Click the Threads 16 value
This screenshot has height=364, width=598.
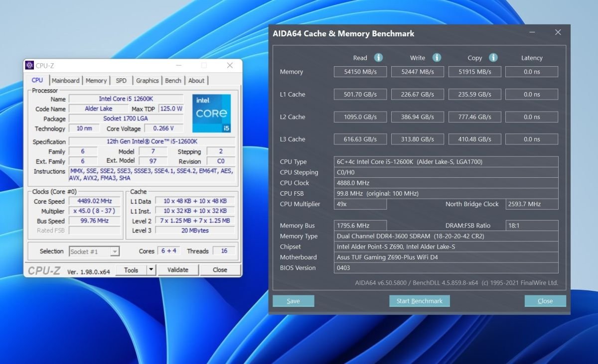pyautogui.click(x=224, y=251)
